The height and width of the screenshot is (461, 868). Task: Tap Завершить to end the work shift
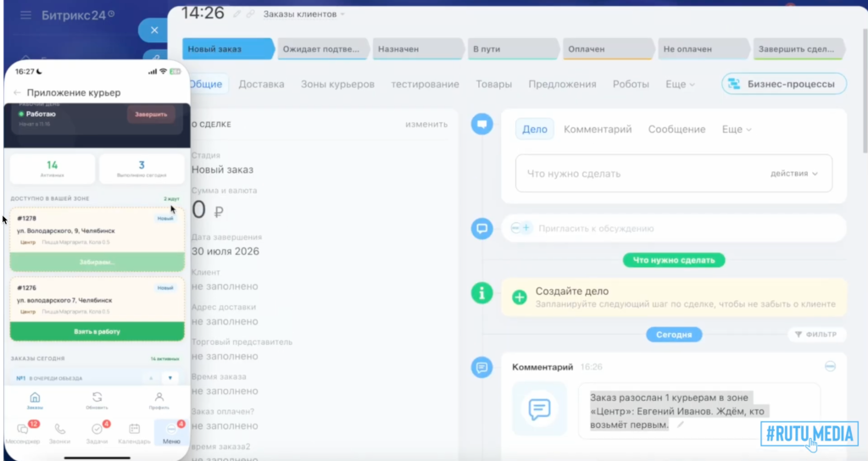tap(151, 114)
